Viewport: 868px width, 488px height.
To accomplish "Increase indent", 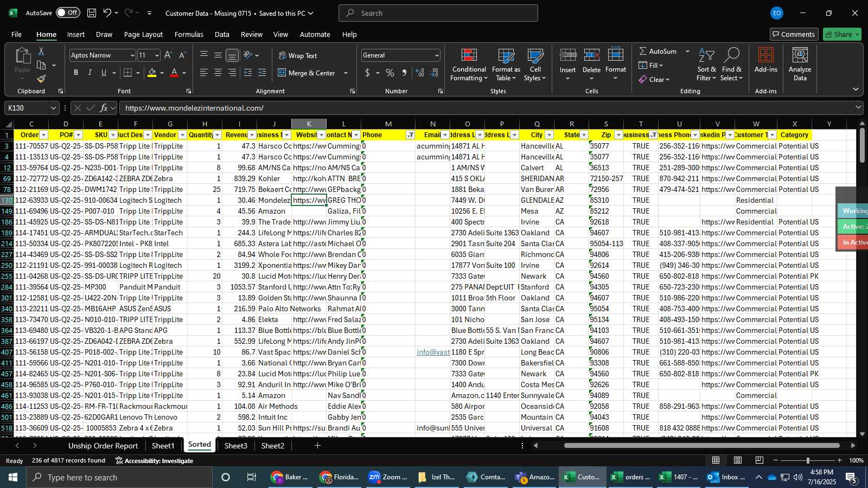I will [262, 73].
